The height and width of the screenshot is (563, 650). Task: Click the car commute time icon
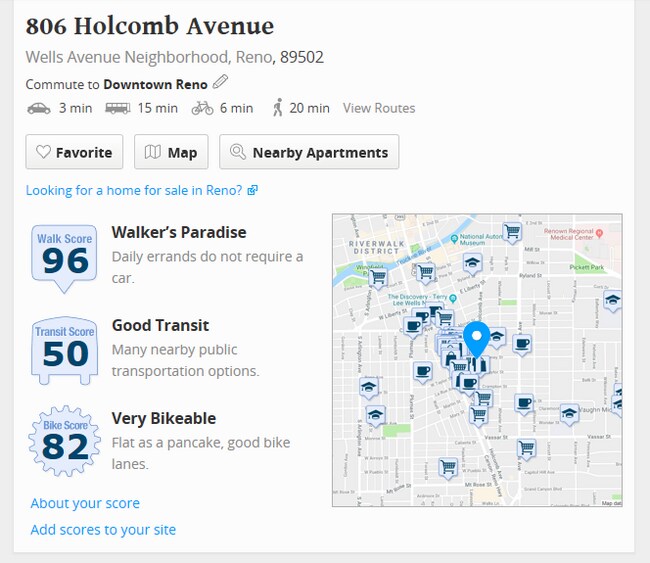tap(38, 108)
